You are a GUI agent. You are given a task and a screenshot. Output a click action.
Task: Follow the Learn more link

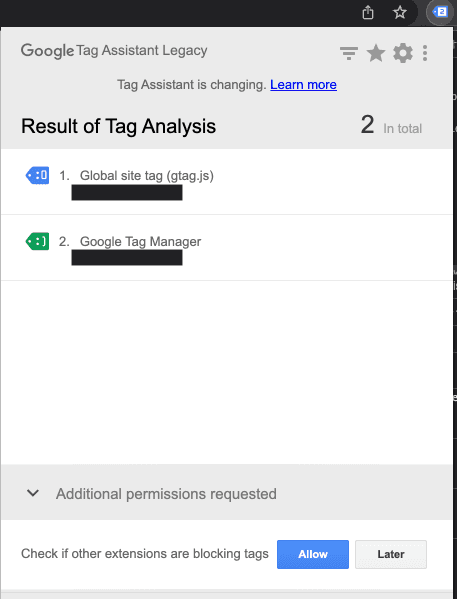303,84
